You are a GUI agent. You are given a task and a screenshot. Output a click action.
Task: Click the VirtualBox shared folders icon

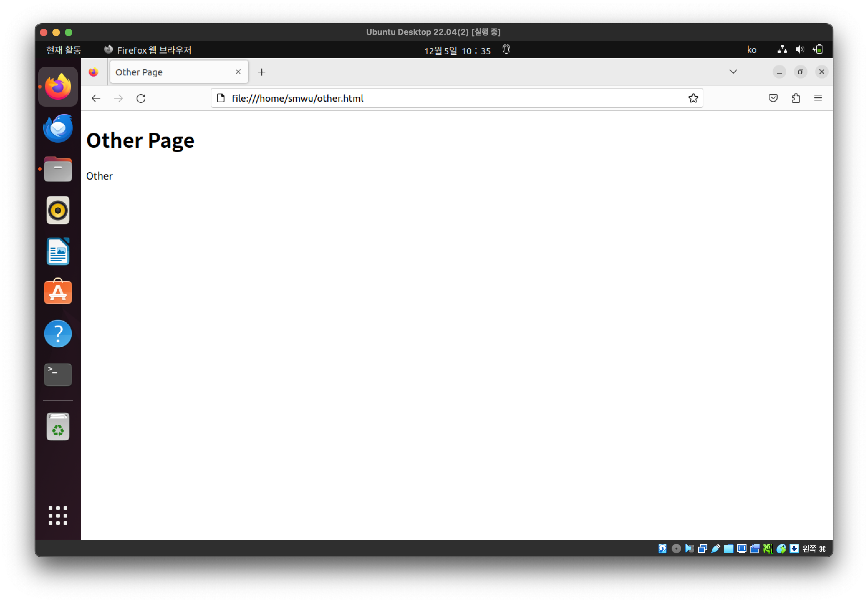click(x=729, y=549)
